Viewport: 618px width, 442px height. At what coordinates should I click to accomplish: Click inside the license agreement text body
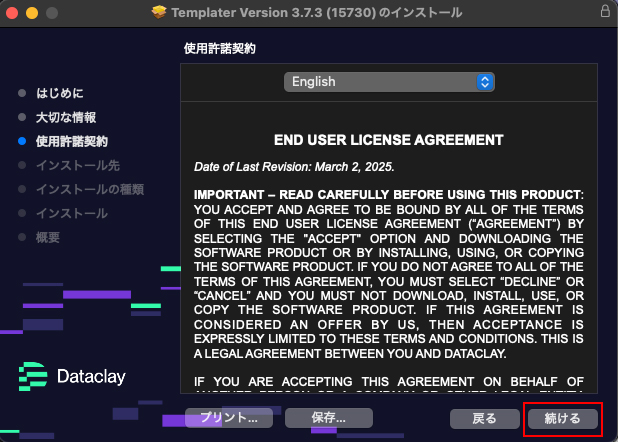point(388,260)
